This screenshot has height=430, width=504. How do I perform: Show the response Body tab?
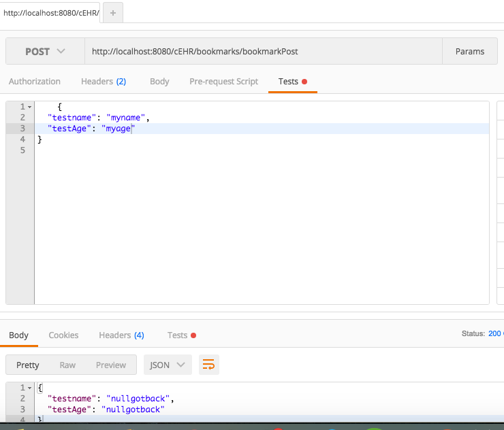click(19, 335)
